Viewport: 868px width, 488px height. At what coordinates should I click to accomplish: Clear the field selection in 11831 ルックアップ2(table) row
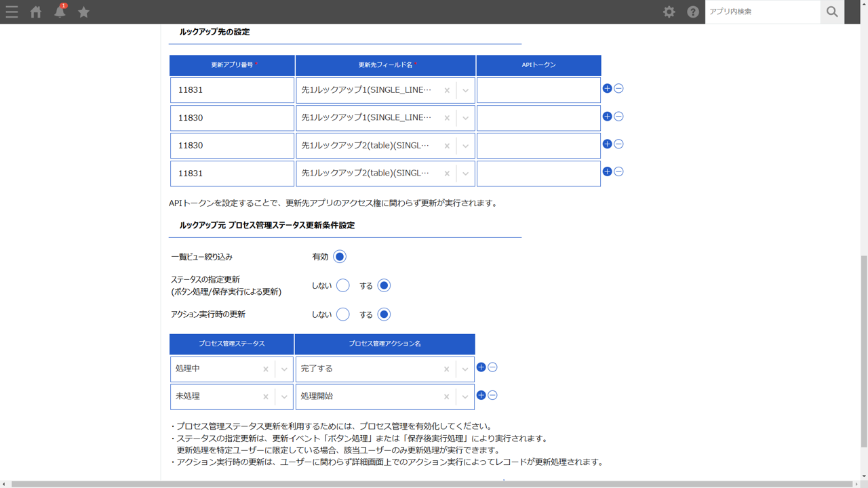(x=447, y=174)
